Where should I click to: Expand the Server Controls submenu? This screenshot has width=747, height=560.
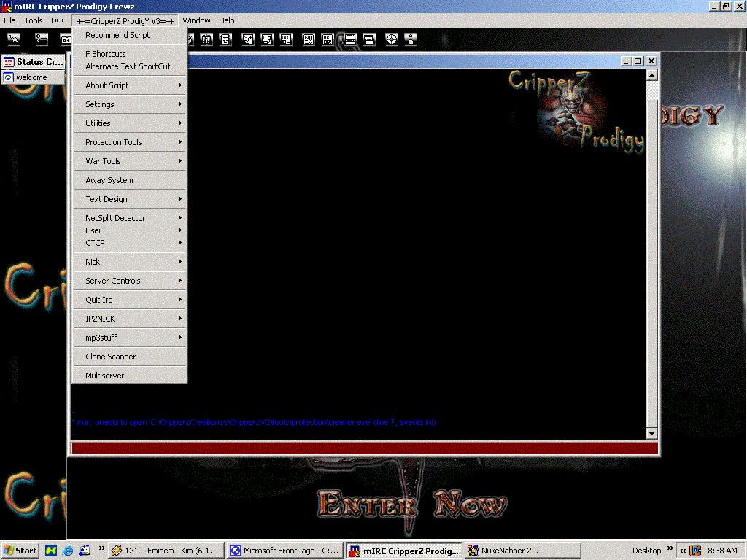[130, 281]
